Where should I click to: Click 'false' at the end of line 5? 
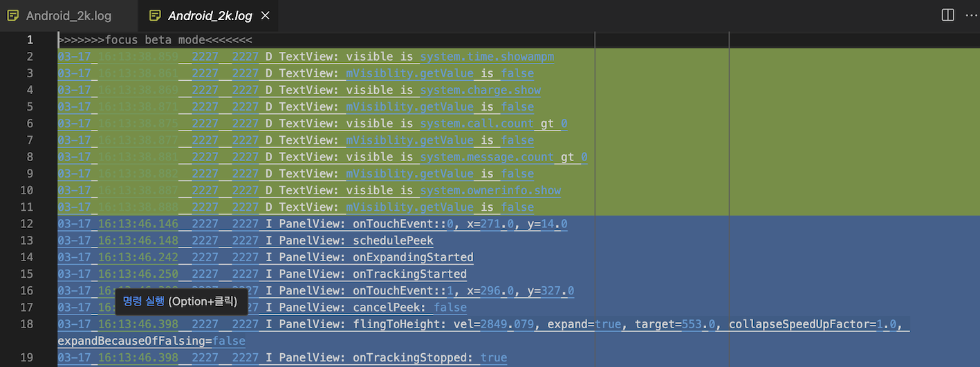tap(517, 106)
